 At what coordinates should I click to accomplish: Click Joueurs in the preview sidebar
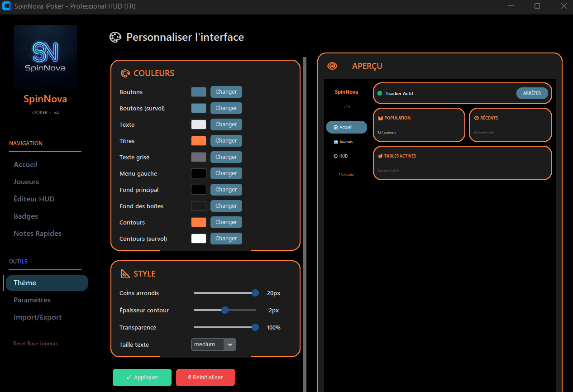coord(344,142)
